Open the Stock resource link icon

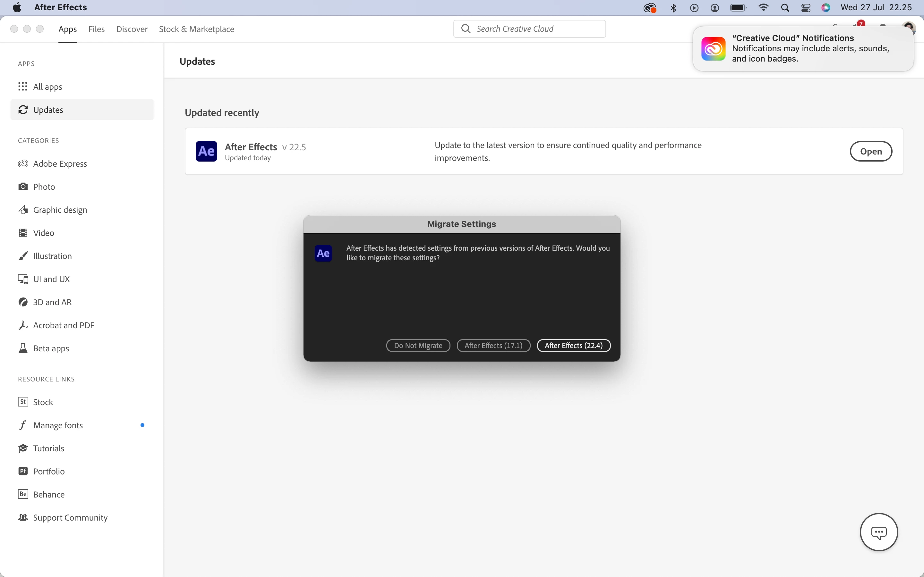[23, 402]
